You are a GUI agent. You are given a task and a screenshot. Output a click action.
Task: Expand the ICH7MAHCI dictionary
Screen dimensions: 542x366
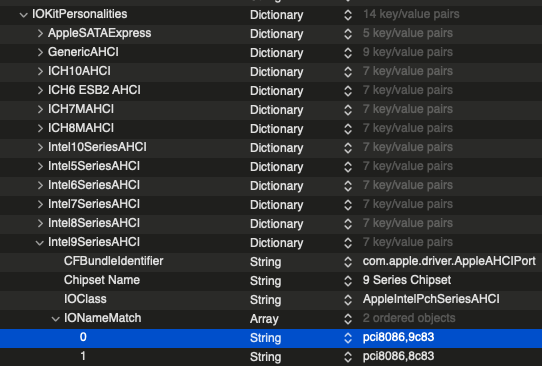[40, 110]
